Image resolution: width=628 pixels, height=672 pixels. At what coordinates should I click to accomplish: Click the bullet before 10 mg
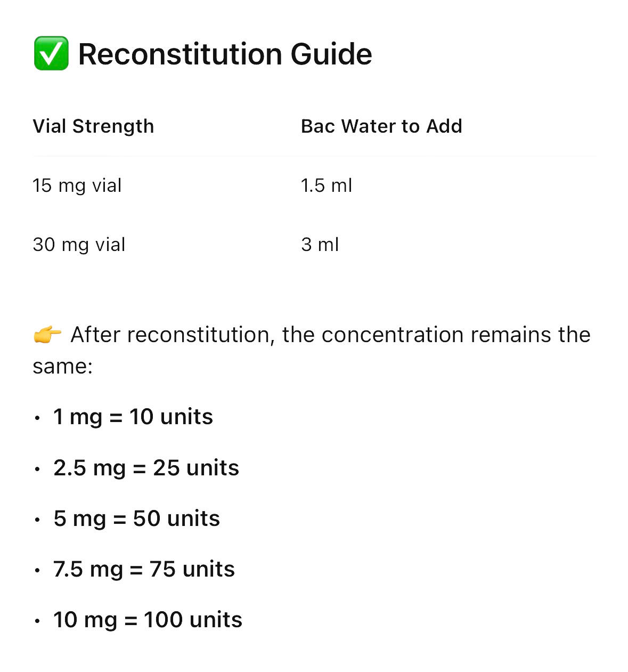coord(37,621)
